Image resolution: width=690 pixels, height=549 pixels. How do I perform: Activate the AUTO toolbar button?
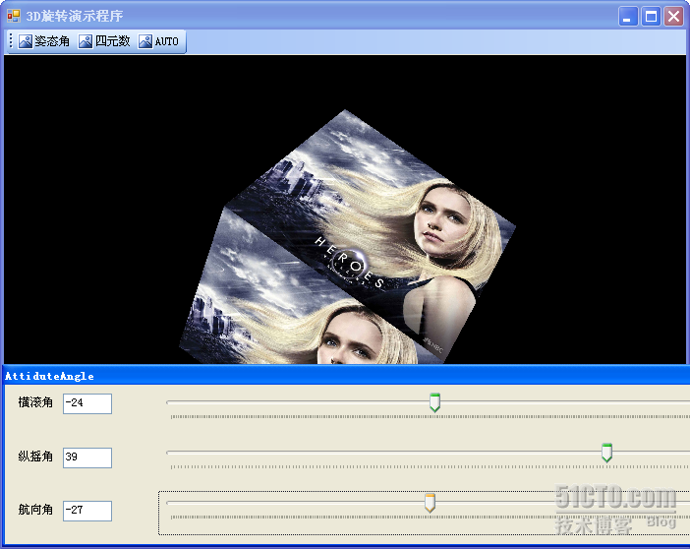159,41
